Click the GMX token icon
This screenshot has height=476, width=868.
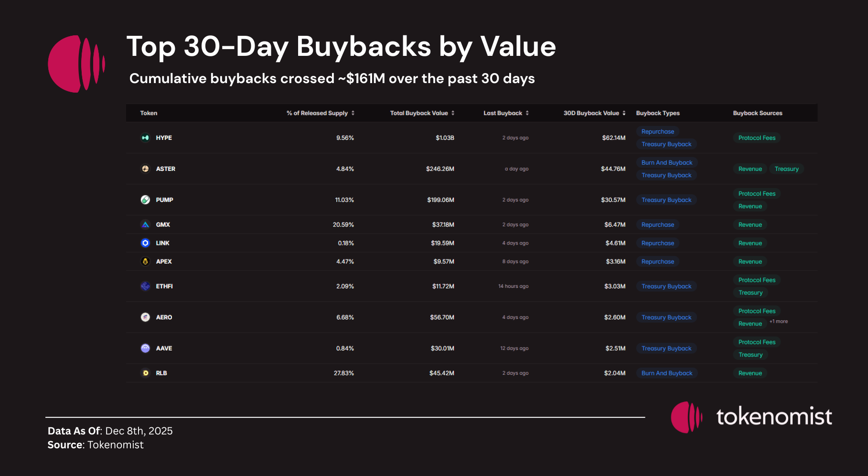pos(145,224)
